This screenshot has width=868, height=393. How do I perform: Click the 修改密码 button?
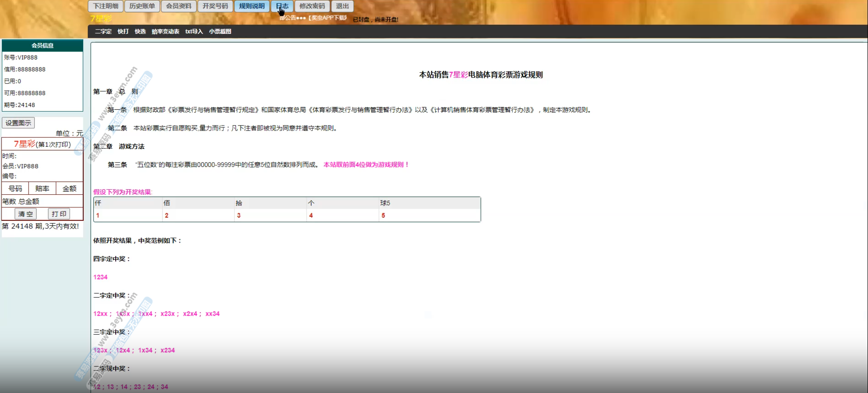point(312,6)
